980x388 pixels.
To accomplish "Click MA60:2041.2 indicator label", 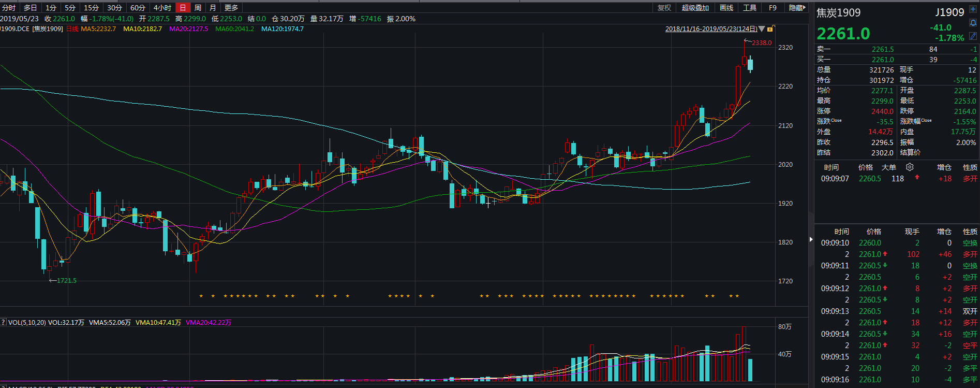I will (234, 29).
